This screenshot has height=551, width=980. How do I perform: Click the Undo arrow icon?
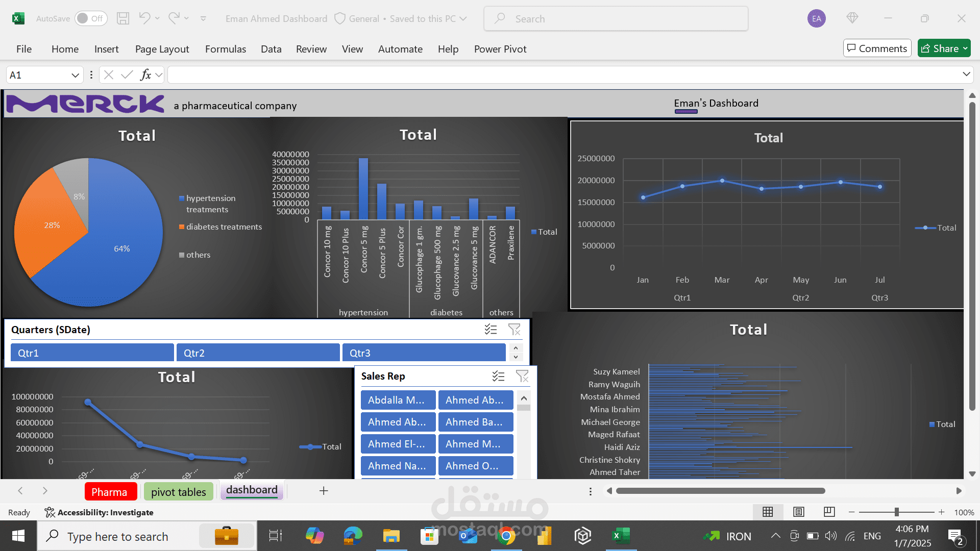pos(144,18)
